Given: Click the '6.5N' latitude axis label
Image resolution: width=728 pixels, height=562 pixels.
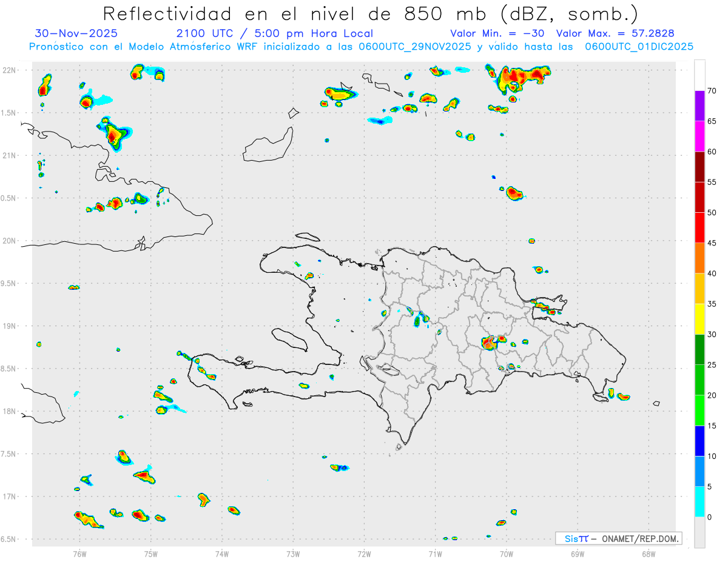Looking at the screenshot, I should pyautogui.click(x=9, y=540).
